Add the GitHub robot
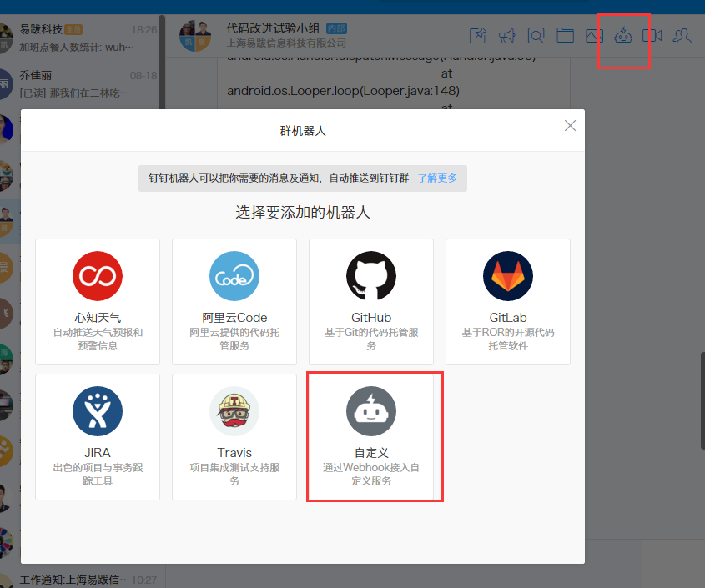The width and height of the screenshot is (705, 588). pyautogui.click(x=371, y=301)
